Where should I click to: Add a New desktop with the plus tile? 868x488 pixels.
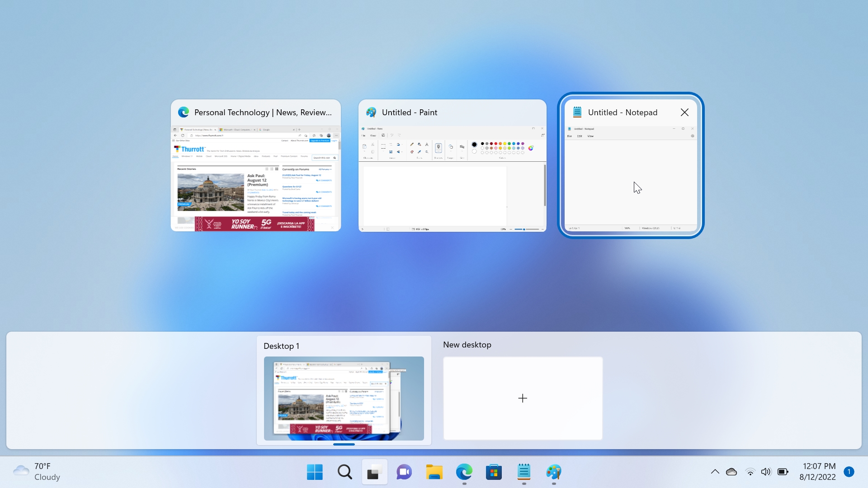tap(523, 398)
